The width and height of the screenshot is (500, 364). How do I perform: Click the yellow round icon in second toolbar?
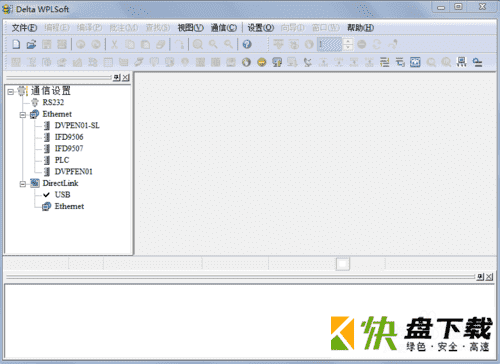[x=262, y=62]
